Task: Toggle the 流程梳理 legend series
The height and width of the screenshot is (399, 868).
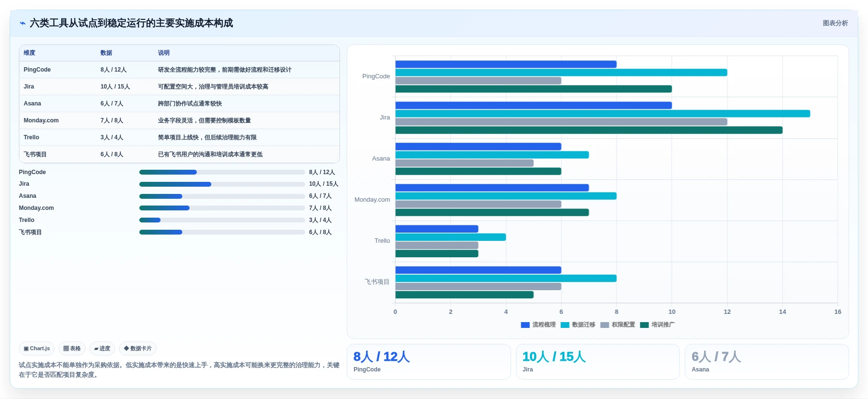Action: (x=538, y=325)
